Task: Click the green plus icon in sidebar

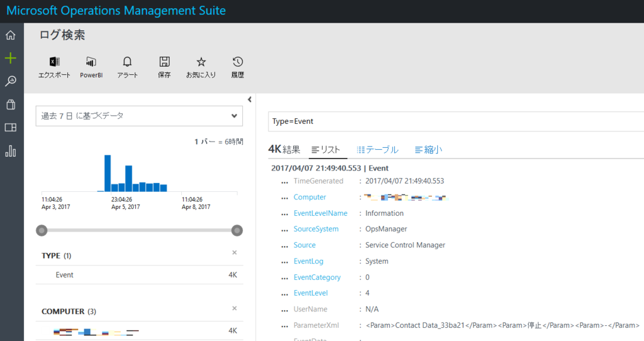Action: coord(10,59)
